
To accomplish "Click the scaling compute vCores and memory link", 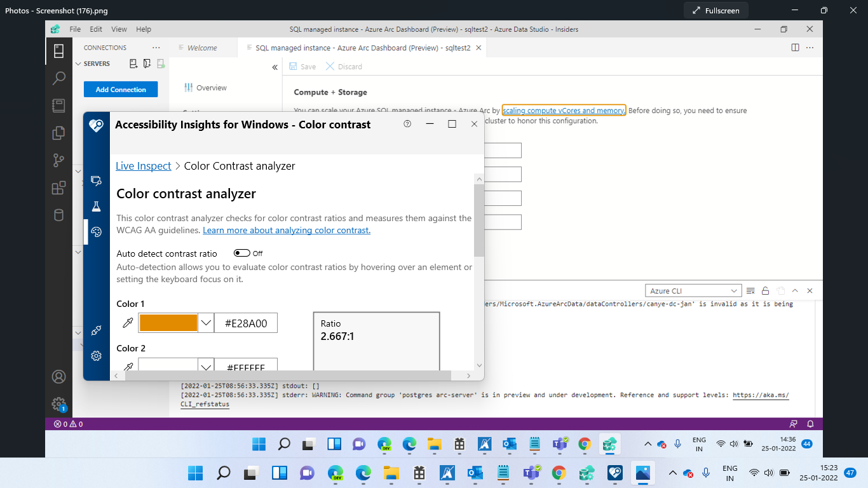I will 563,110.
